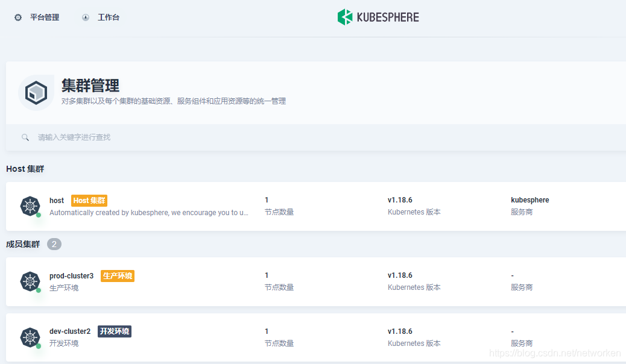Click the 开发环境 description under dev-cluster2
626x364 pixels.
coord(64,344)
